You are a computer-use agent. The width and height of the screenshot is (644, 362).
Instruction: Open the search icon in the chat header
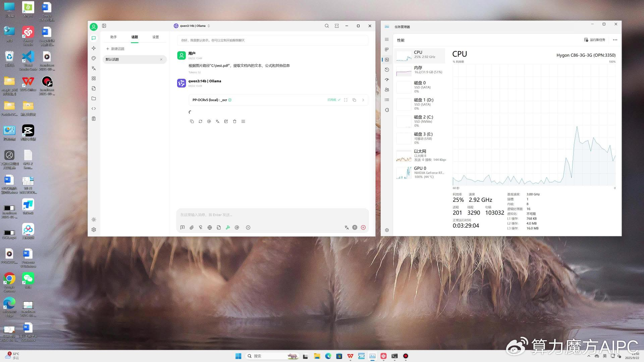coord(327,26)
